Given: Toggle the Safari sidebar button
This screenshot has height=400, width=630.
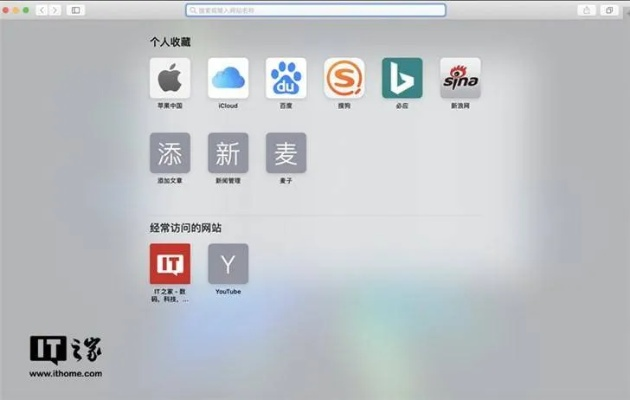Looking at the screenshot, I should pyautogui.click(x=76, y=10).
